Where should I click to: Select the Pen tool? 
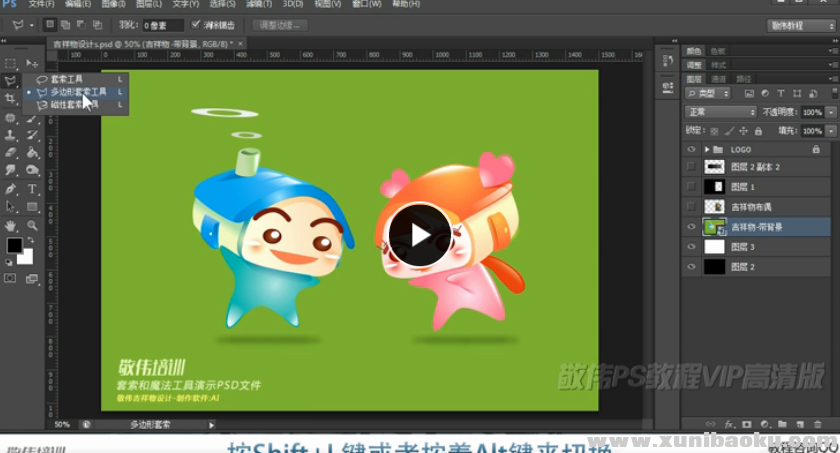[11, 188]
